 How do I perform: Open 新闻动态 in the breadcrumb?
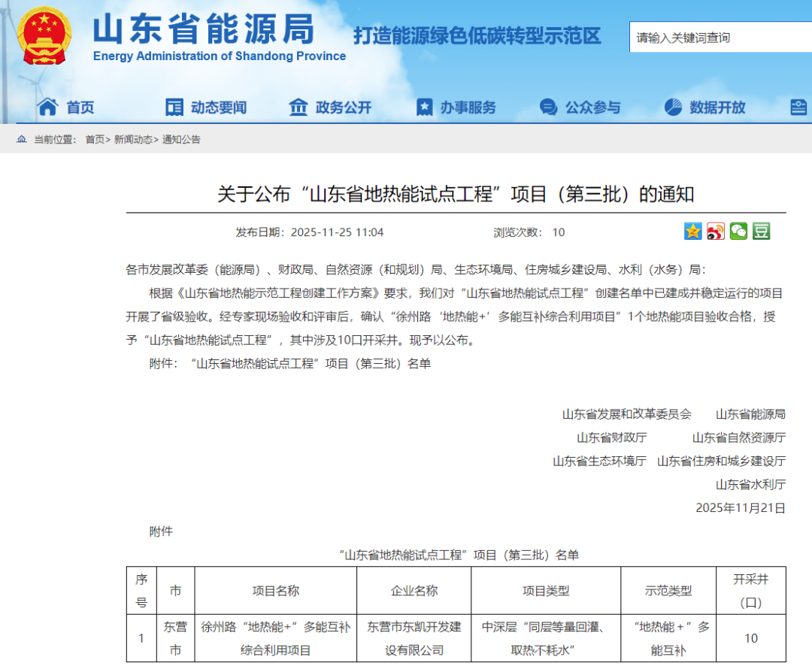(x=133, y=140)
